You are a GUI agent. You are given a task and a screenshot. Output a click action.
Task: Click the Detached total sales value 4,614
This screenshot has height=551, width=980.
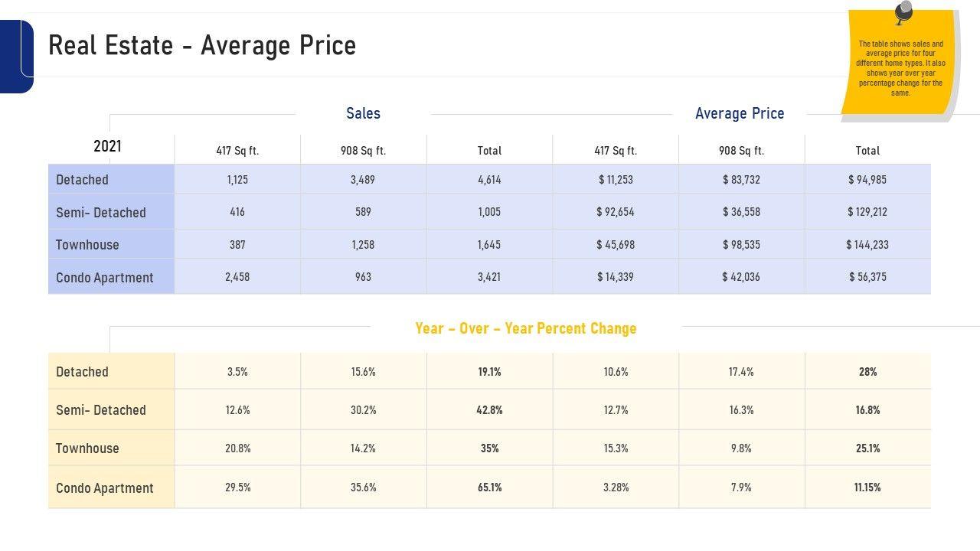click(489, 180)
